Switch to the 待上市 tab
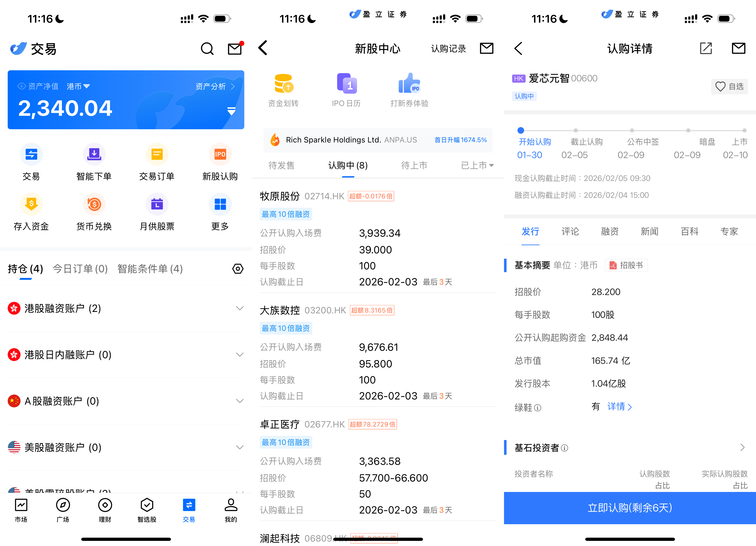Viewport: 756px width, 546px height. click(x=414, y=165)
